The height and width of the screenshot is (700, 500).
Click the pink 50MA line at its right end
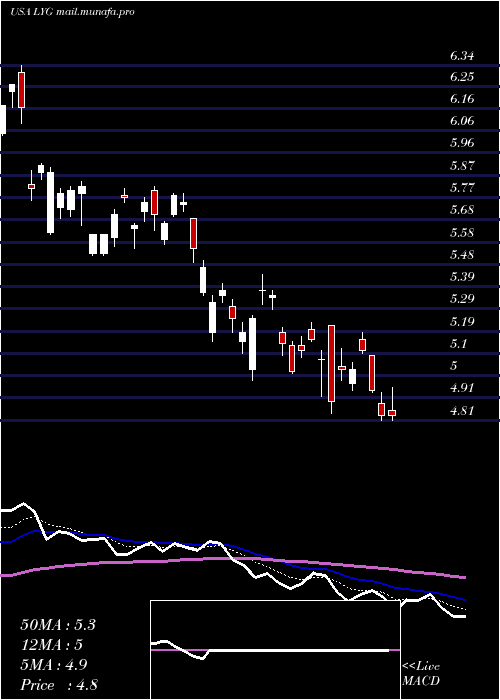462,577
